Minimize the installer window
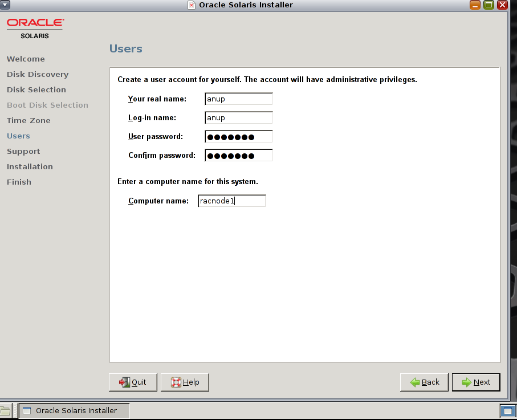This screenshot has height=420, width=517. tap(475, 5)
